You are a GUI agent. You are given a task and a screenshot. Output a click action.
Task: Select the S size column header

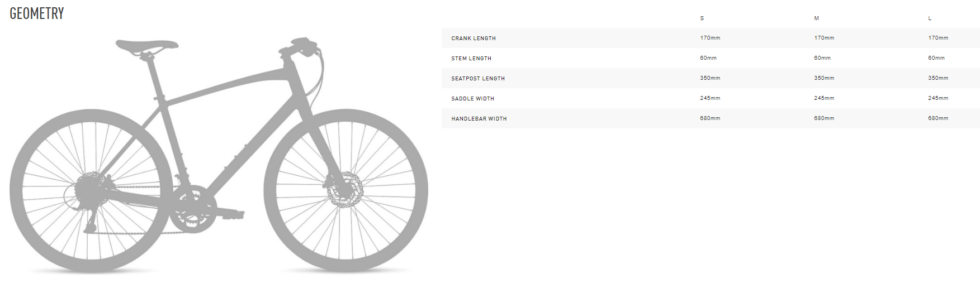tap(702, 18)
